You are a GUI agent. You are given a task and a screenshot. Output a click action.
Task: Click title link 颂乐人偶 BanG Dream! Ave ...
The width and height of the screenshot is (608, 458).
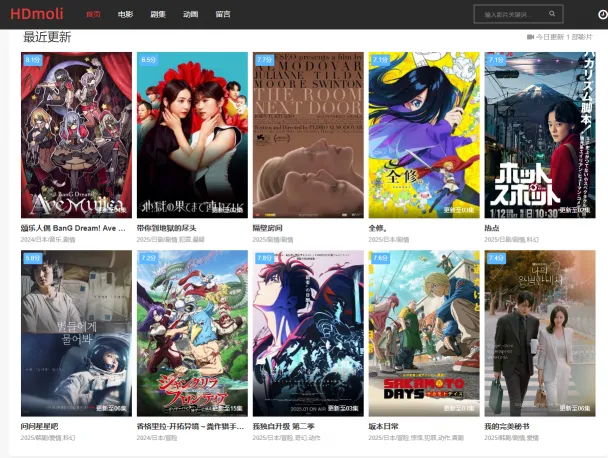coord(73,228)
